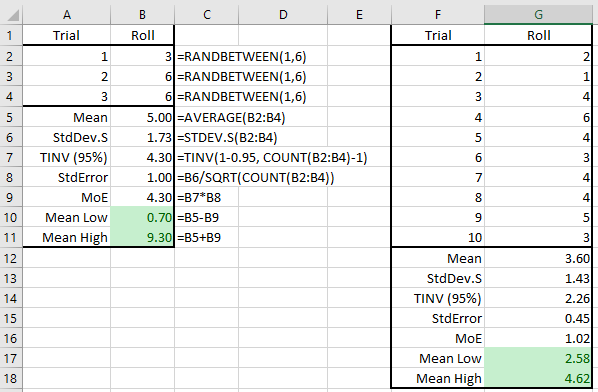Select green cell showing 4.62
The height and width of the screenshot is (392, 598).
(x=538, y=378)
